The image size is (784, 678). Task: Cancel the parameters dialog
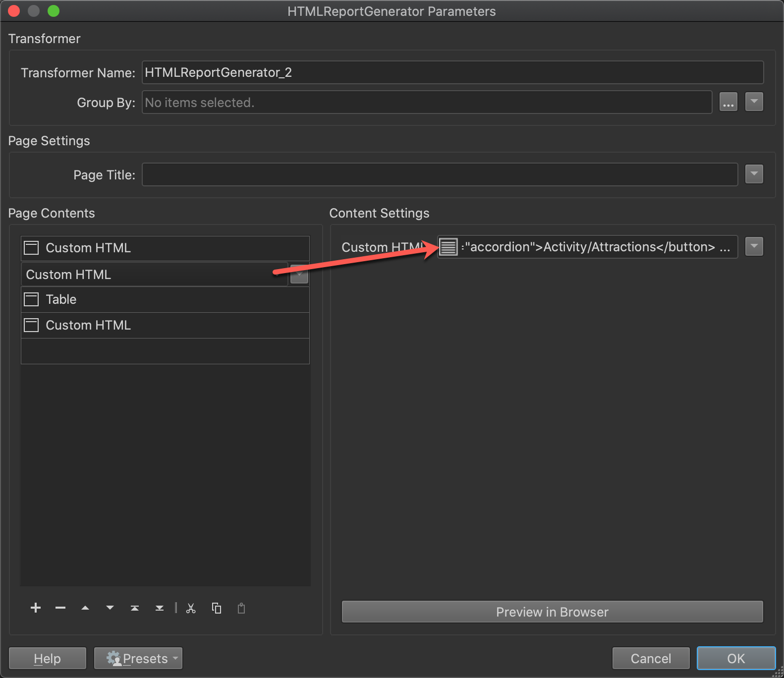click(651, 658)
